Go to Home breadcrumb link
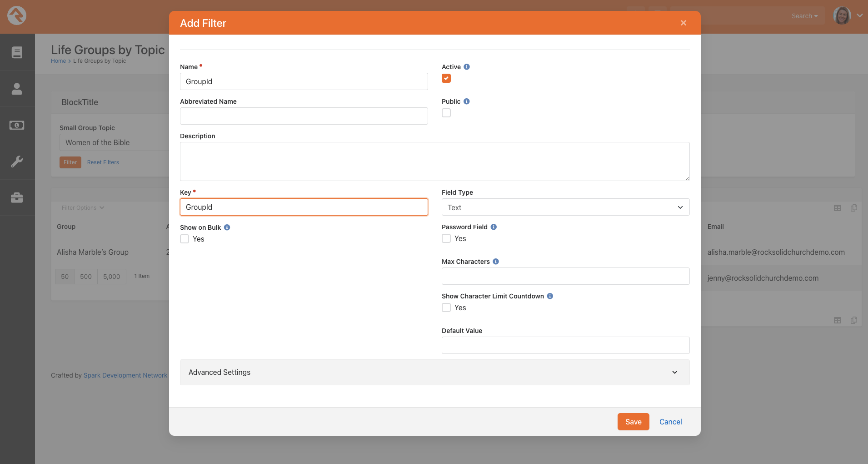Viewport: 868px width, 464px height. click(x=58, y=61)
